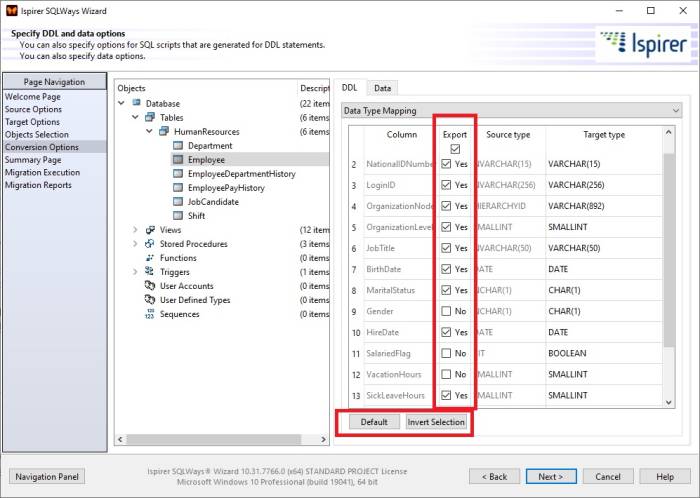This screenshot has height=498, width=700.
Task: Collapse the Database tree node
Action: pos(122,103)
